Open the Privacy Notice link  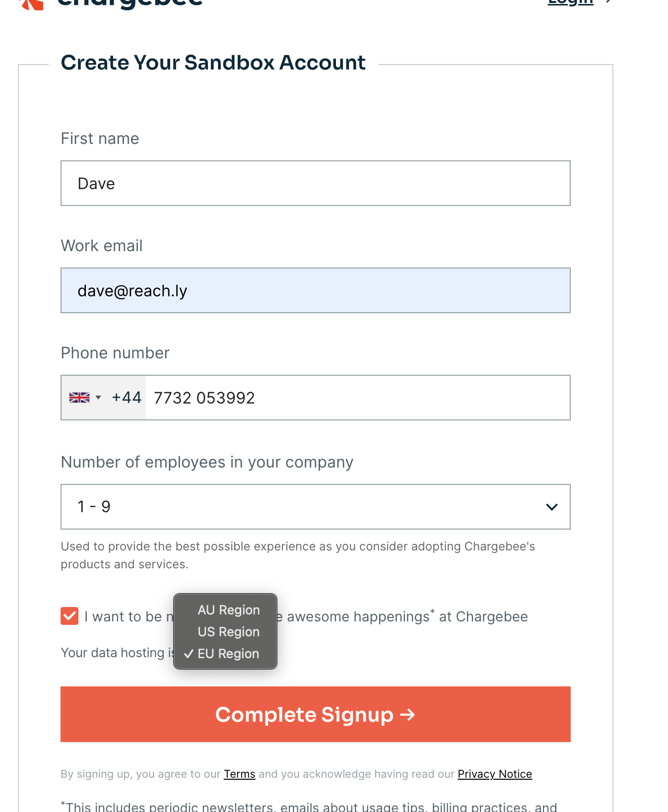point(494,774)
